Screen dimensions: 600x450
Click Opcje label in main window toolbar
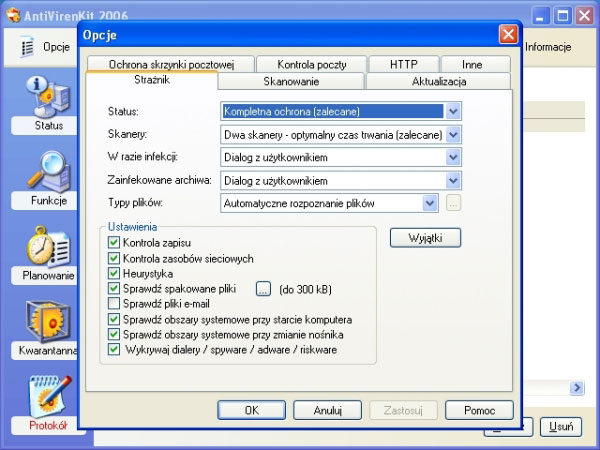tap(56, 47)
